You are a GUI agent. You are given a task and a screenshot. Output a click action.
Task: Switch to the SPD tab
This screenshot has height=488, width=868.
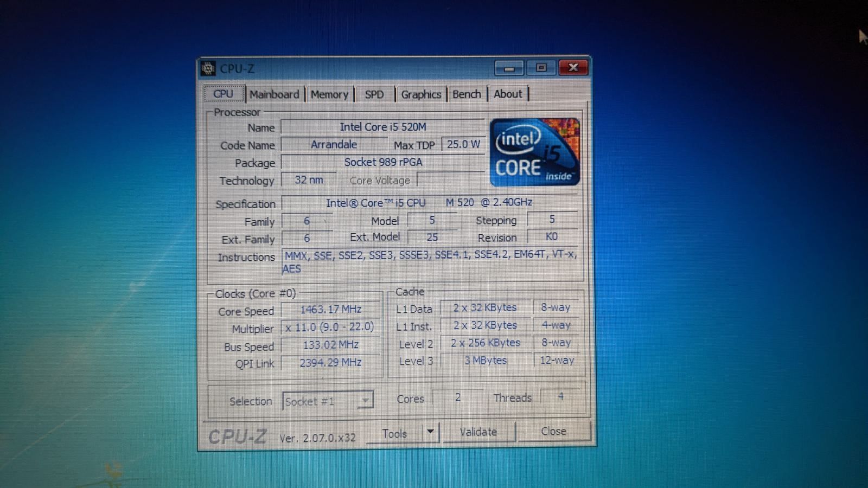(x=374, y=94)
